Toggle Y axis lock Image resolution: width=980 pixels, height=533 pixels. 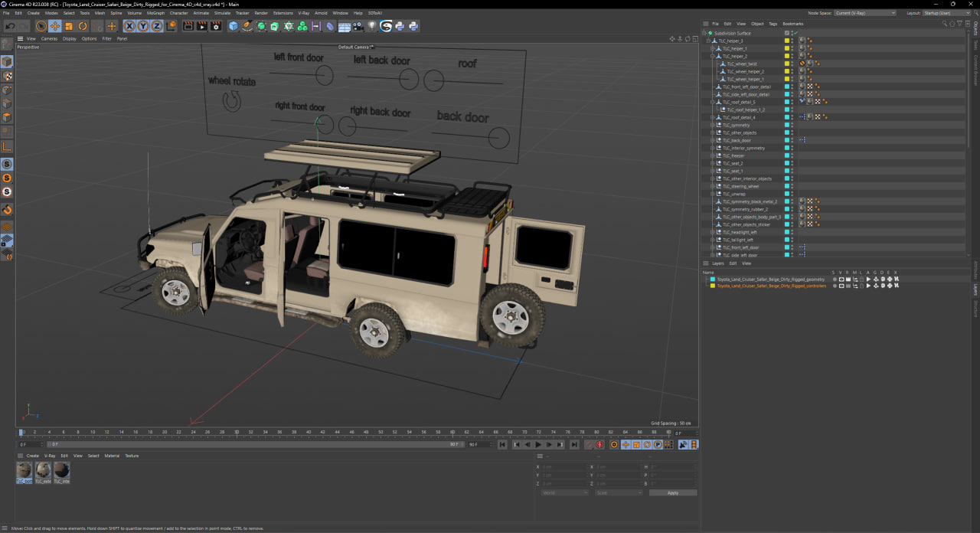point(143,26)
